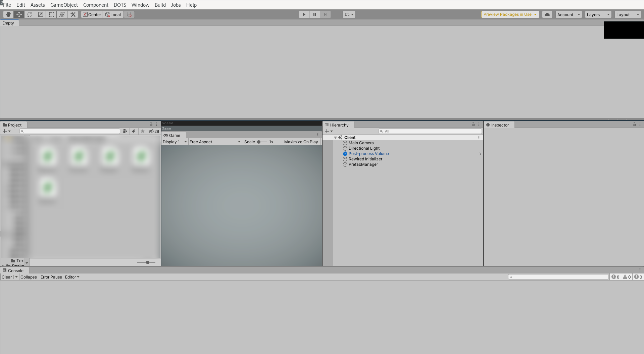This screenshot has width=644, height=354.
Task: Toggle Maximize On Play
Action: coord(301,142)
